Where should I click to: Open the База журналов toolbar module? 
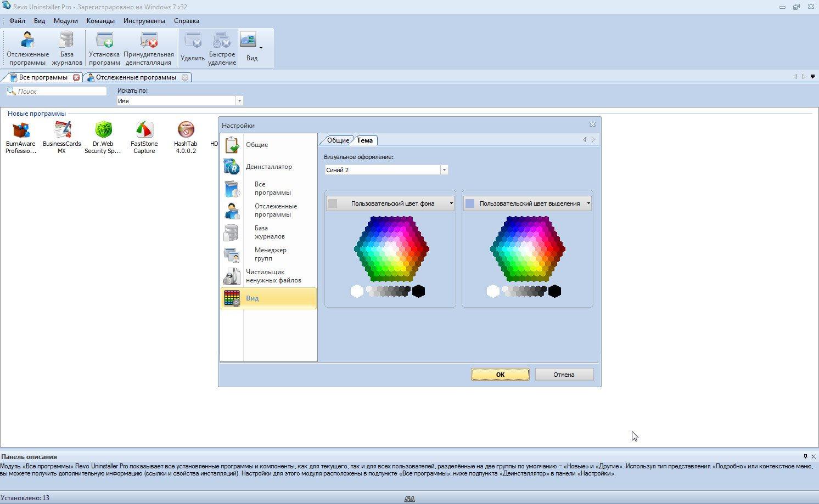pos(67,48)
